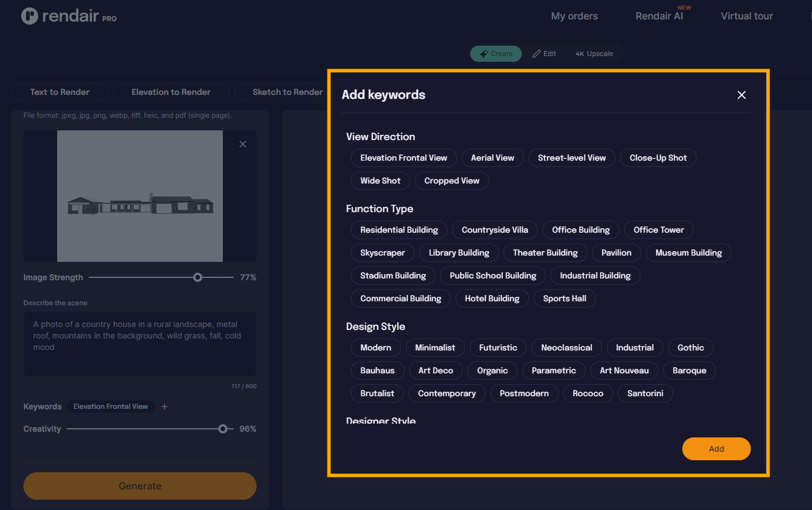Close the Add keywords dialog
This screenshot has height=510, width=812.
(x=741, y=95)
